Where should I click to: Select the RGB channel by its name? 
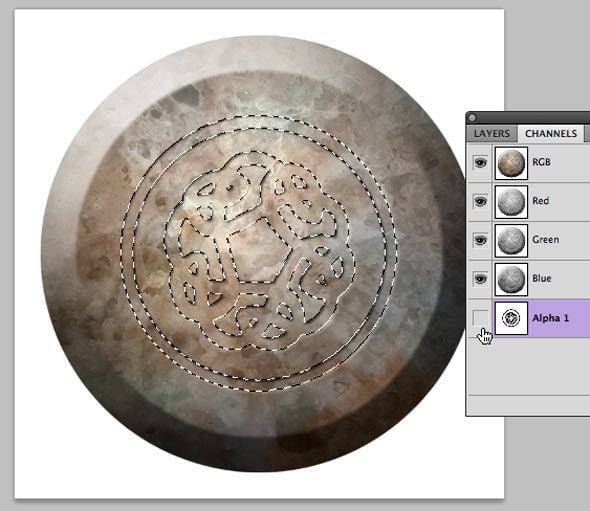[x=541, y=162]
